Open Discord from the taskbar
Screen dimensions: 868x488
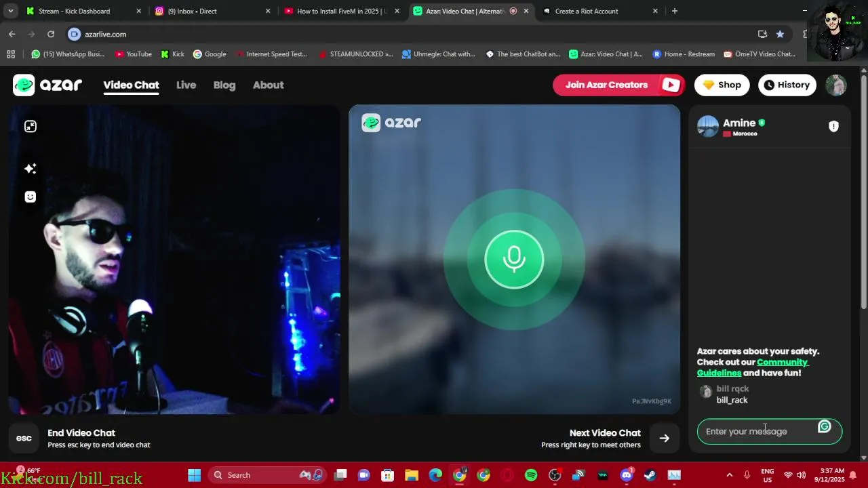(626, 475)
